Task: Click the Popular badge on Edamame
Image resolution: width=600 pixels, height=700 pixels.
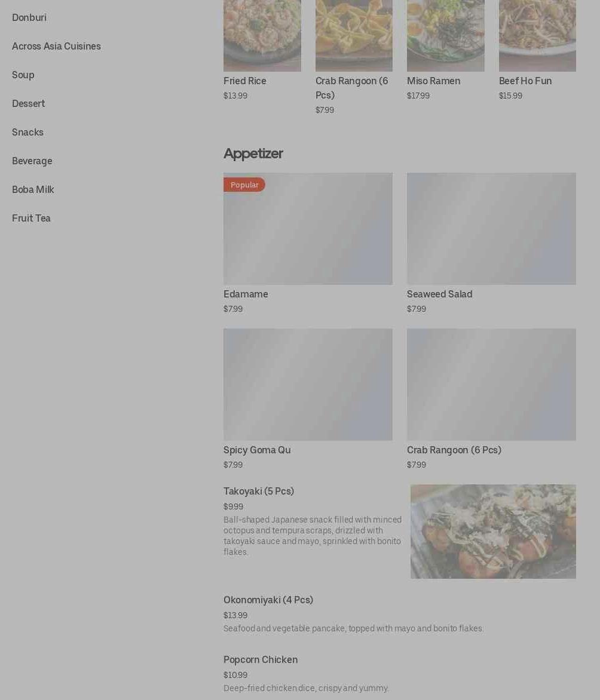Action: [244, 185]
